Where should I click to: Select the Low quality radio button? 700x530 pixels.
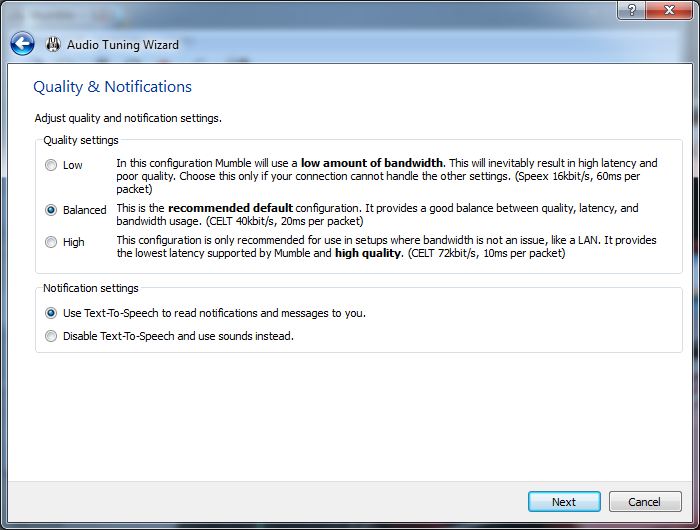point(51,165)
